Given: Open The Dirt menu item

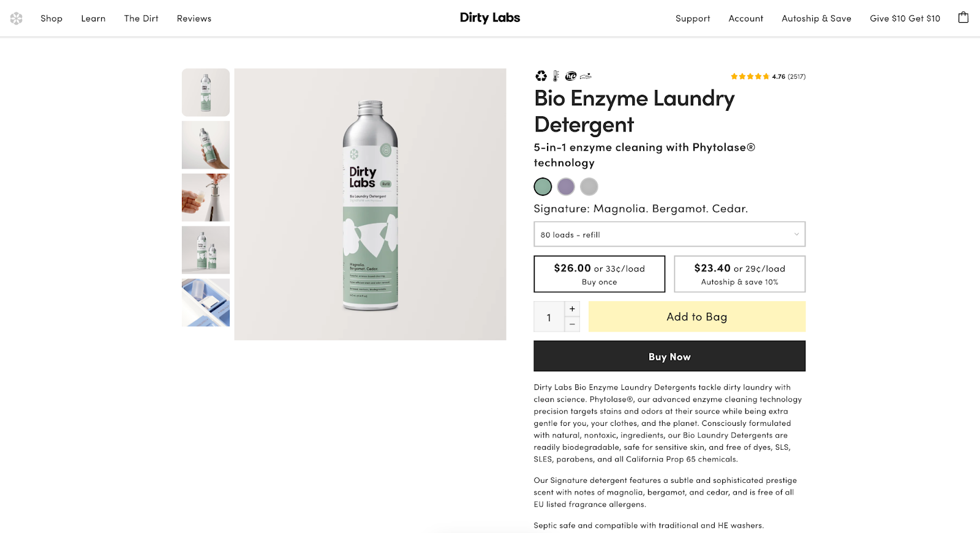Looking at the screenshot, I should [140, 18].
